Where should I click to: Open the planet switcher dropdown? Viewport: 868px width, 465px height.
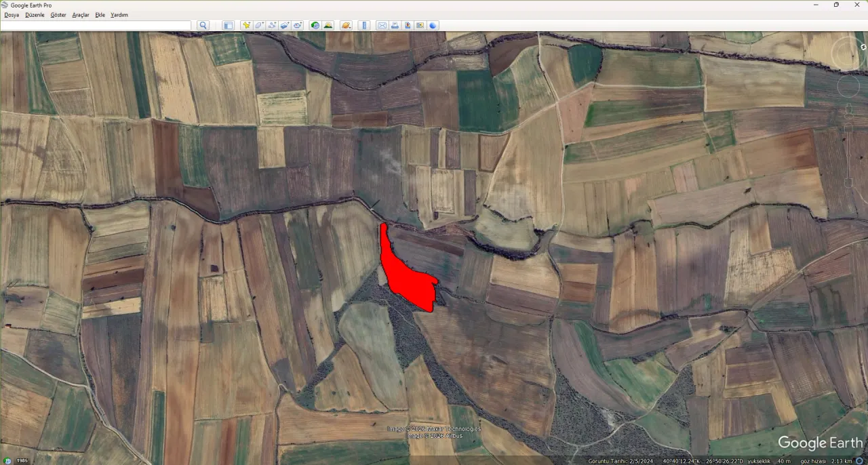tap(347, 26)
